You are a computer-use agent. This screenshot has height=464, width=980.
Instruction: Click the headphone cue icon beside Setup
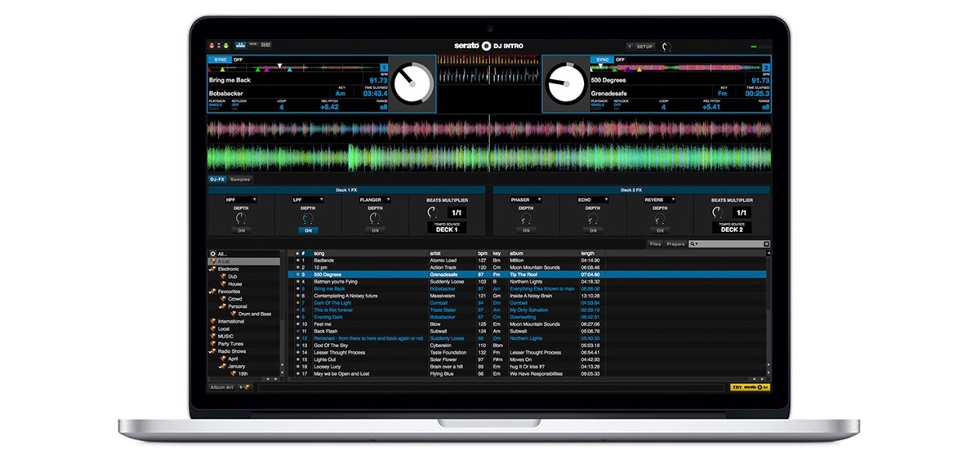pyautogui.click(x=666, y=47)
